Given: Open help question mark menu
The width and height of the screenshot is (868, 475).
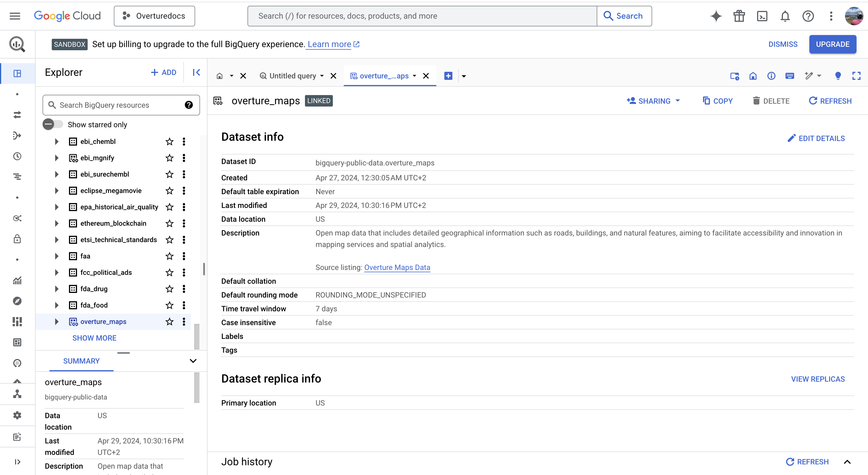Looking at the screenshot, I should click(x=808, y=16).
